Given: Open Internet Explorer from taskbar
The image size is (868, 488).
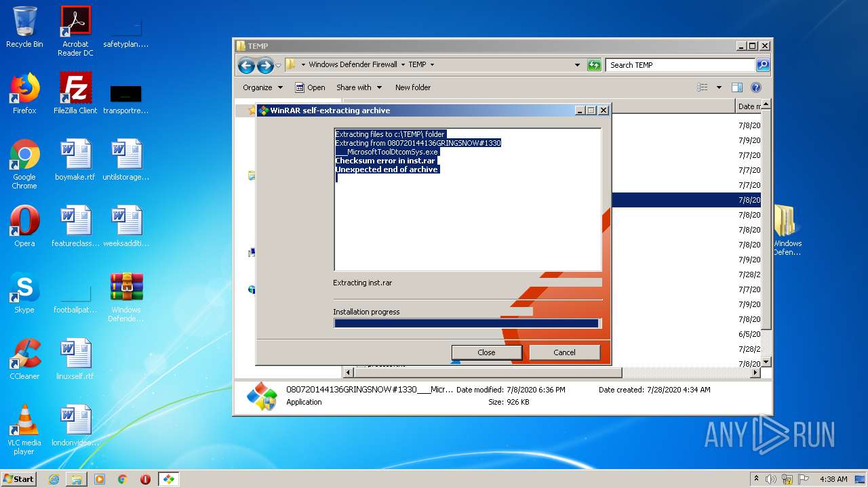Looking at the screenshot, I should (54, 479).
